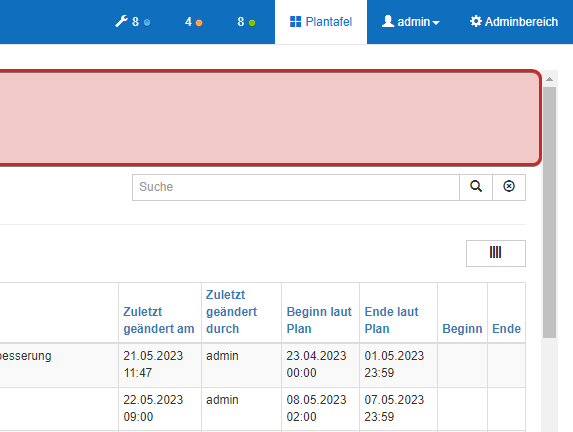Open the orange-dot status count 4
573x432 pixels.
coord(193,22)
